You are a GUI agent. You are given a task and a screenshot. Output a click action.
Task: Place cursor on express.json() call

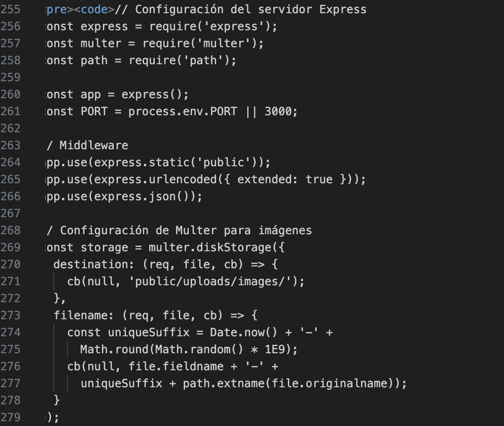[x=145, y=196]
